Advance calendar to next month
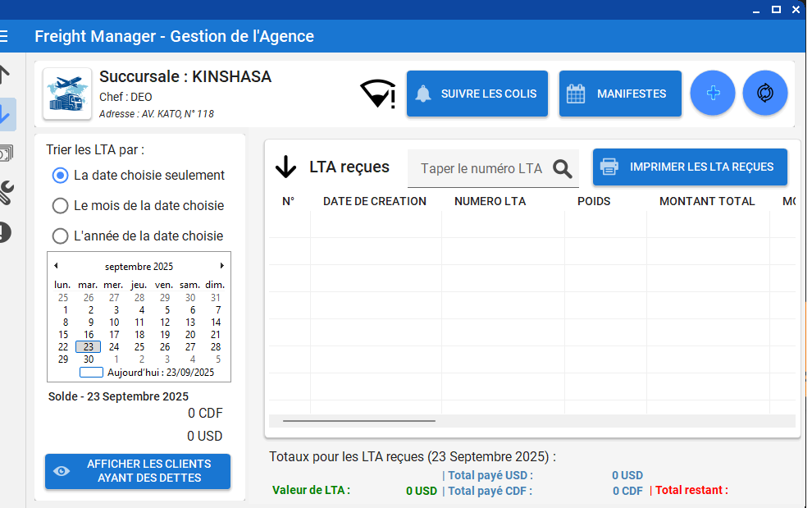 221,266
